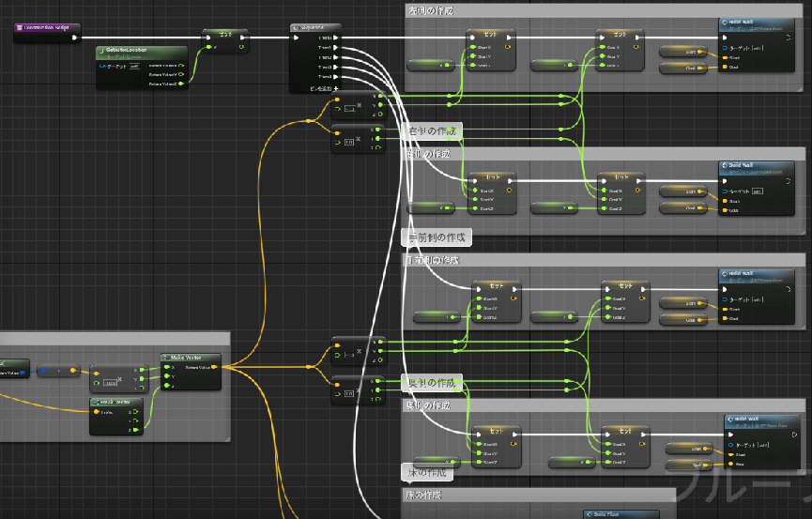Select the Goal variable getter in 右側の作成
Viewport: 812px width, 519px height.
pyautogui.click(x=683, y=207)
